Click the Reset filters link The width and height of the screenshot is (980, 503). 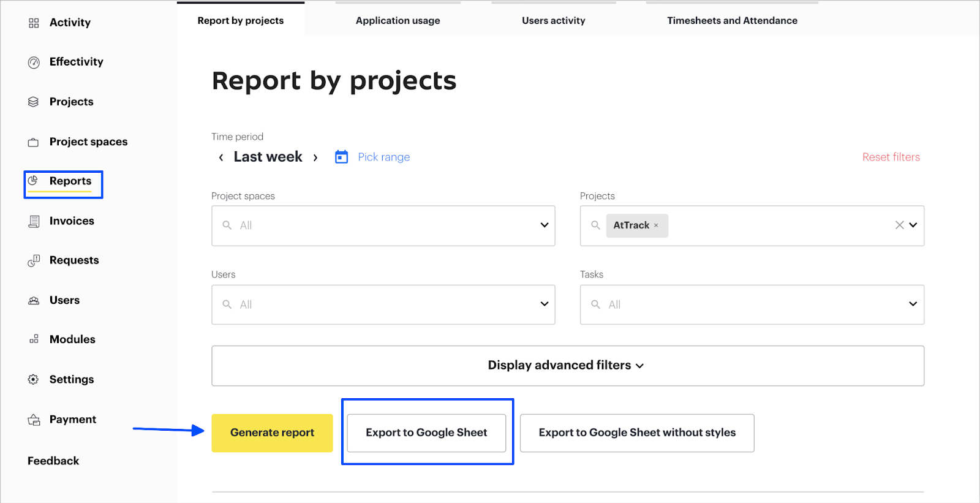pos(891,157)
